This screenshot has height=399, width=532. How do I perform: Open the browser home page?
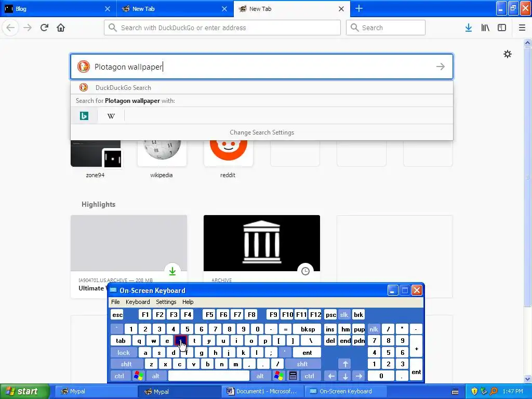pos(61,28)
